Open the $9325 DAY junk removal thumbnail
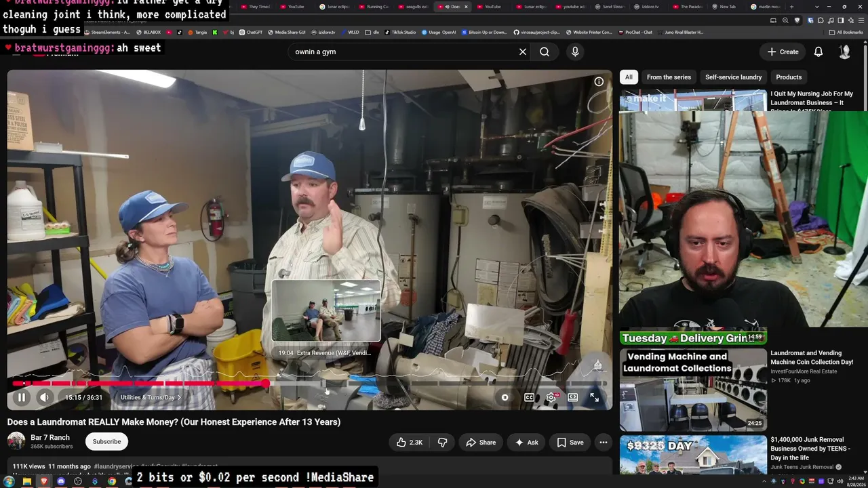The width and height of the screenshot is (868, 488). (x=693, y=455)
